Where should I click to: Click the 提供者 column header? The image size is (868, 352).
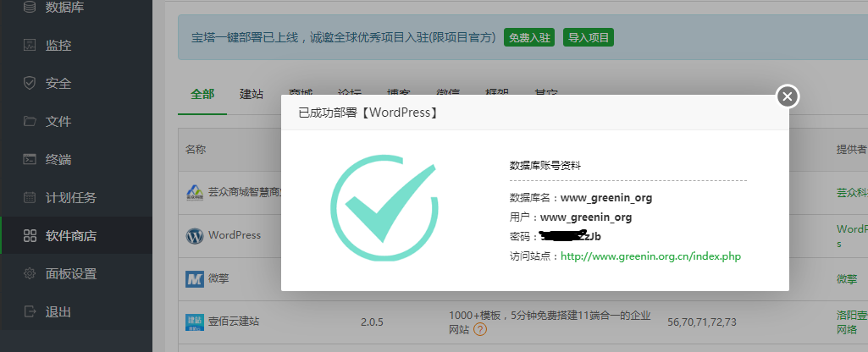click(851, 150)
